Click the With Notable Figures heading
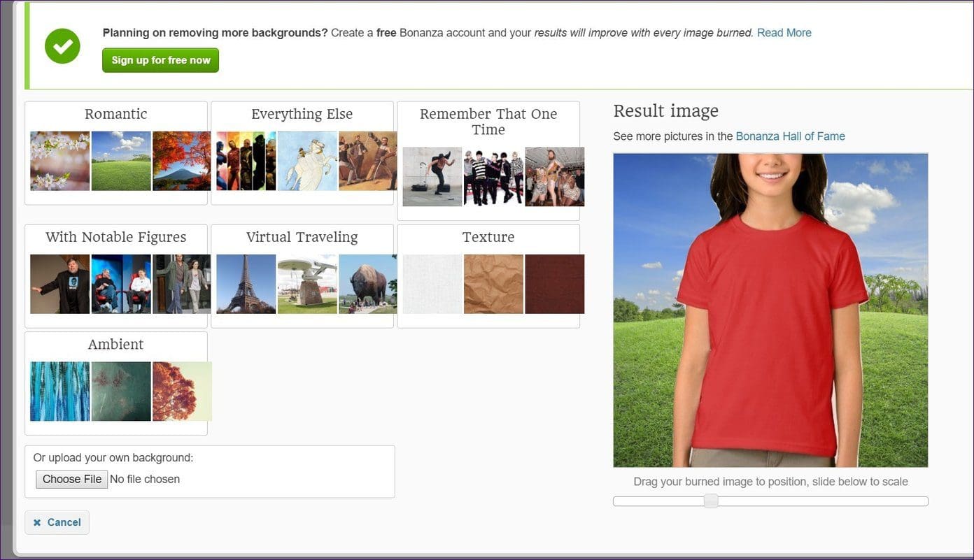This screenshot has height=560, width=974. (116, 237)
